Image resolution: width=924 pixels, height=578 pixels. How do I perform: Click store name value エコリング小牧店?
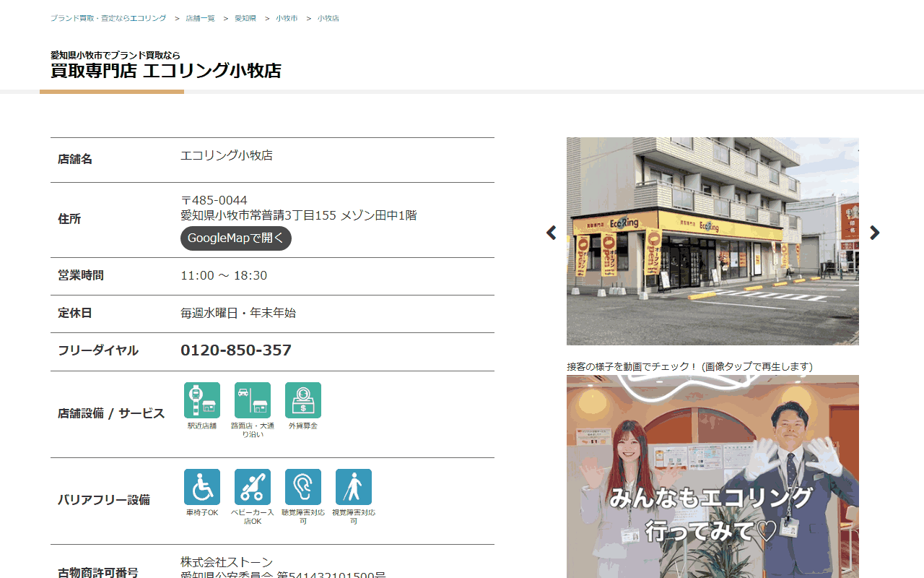(227, 155)
